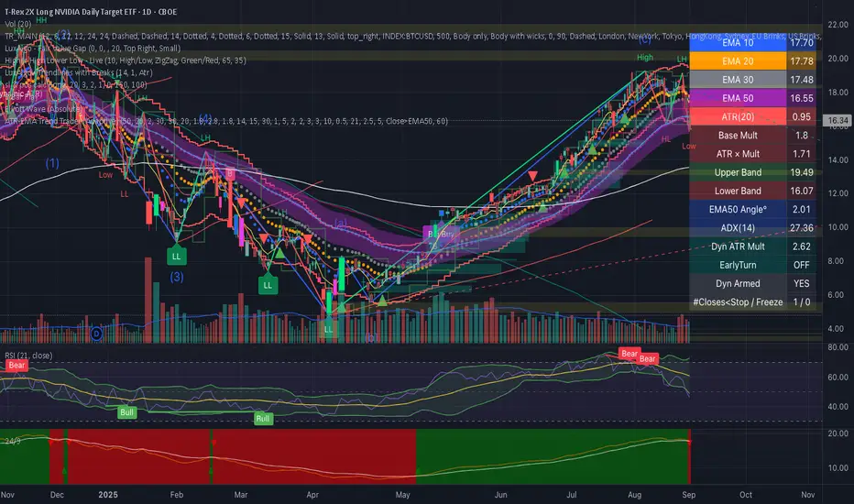This screenshot has height=504, width=854.
Task: Select the Vol (20) indicator legend
Action: pyautogui.click(x=18, y=24)
